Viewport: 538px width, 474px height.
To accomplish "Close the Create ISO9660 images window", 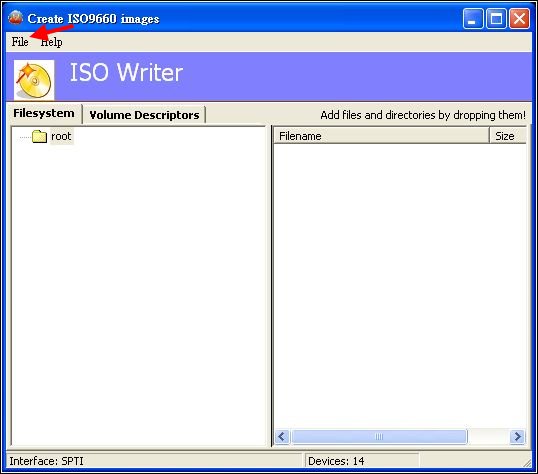I will [x=519, y=18].
